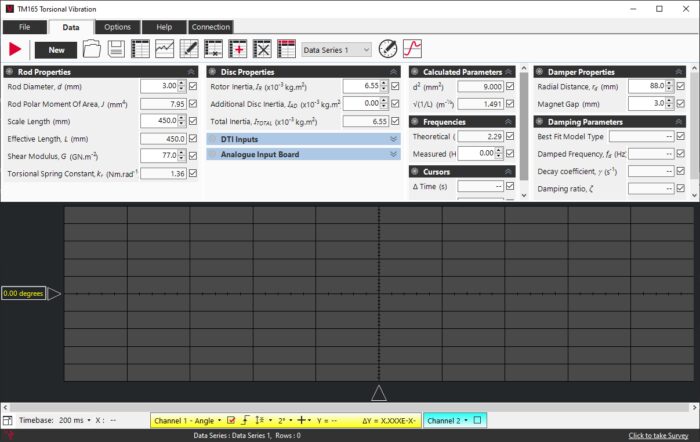Enable the Channel 2 checkbox

[477, 420]
